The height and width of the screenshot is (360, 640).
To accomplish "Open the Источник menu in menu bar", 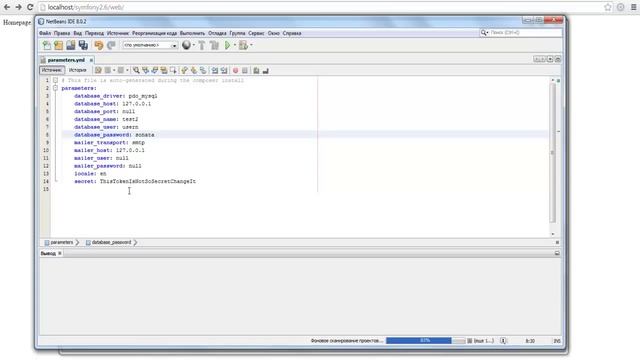I will [x=118, y=33].
